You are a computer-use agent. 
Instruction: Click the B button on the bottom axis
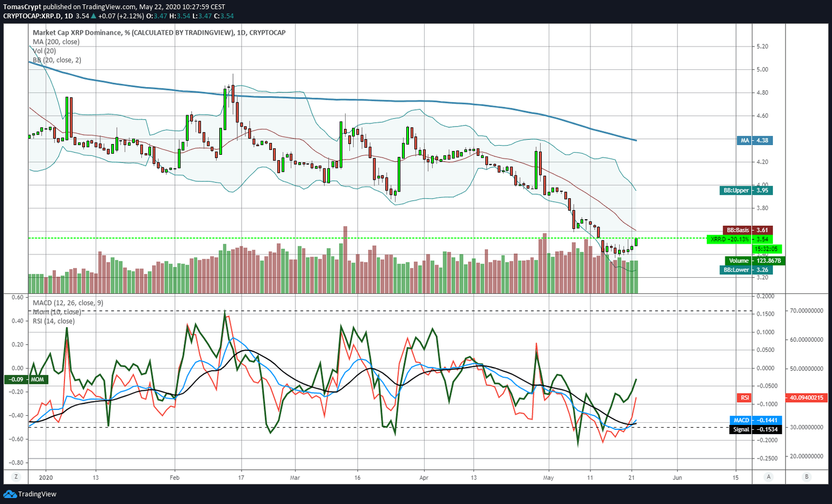point(807,477)
